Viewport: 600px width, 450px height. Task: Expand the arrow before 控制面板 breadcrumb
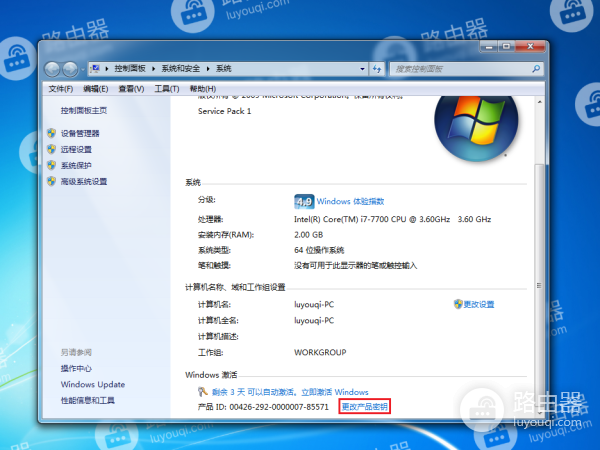pyautogui.click(x=107, y=69)
